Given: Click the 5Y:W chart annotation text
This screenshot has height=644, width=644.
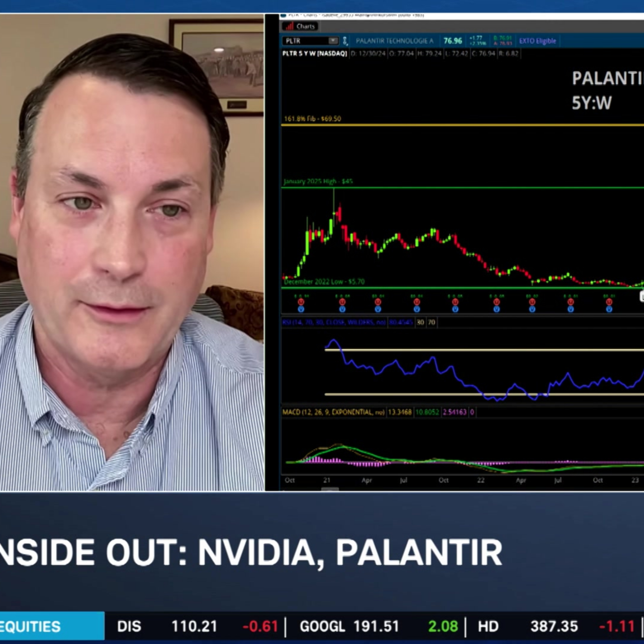Looking at the screenshot, I should tap(592, 103).
